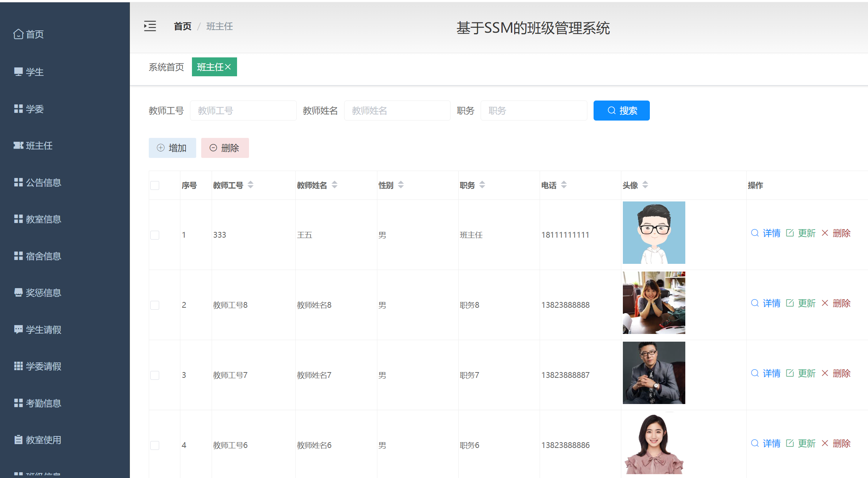Switch to the 系统首页 tab
This screenshot has width=868, height=478.
coord(166,67)
